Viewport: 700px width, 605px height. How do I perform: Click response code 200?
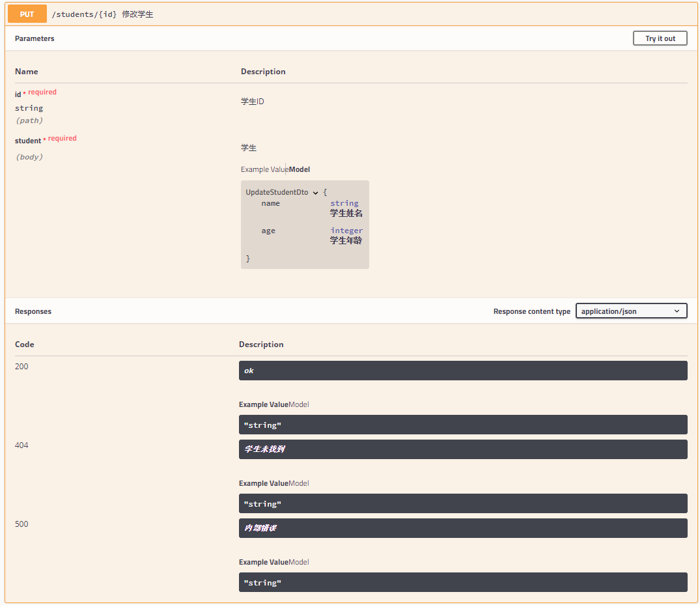pos(21,367)
